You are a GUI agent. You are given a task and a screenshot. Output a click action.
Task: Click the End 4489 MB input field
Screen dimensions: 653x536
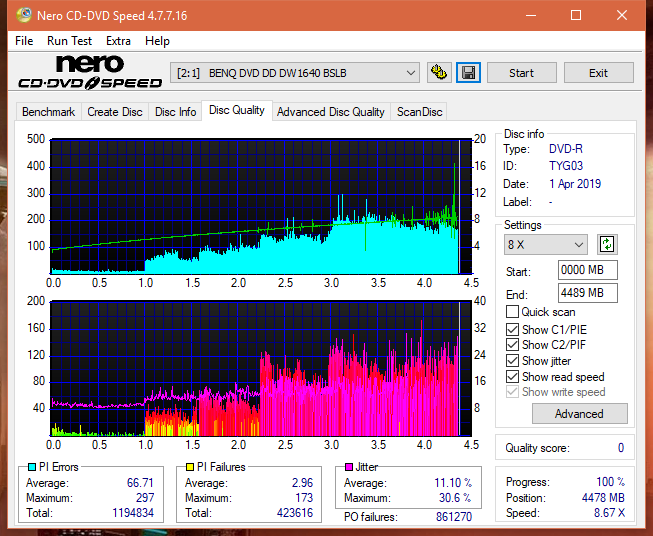[587, 293]
